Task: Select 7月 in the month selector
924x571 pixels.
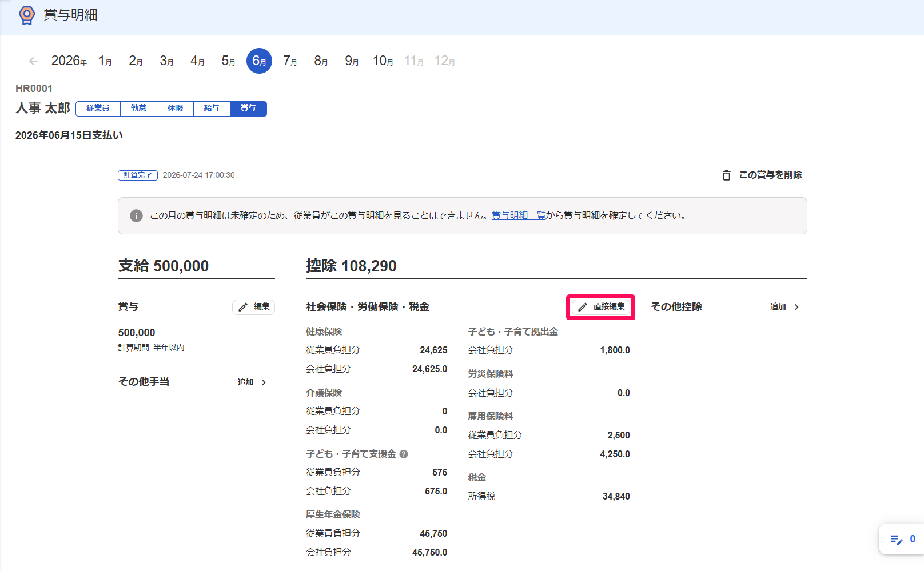Action: click(290, 61)
